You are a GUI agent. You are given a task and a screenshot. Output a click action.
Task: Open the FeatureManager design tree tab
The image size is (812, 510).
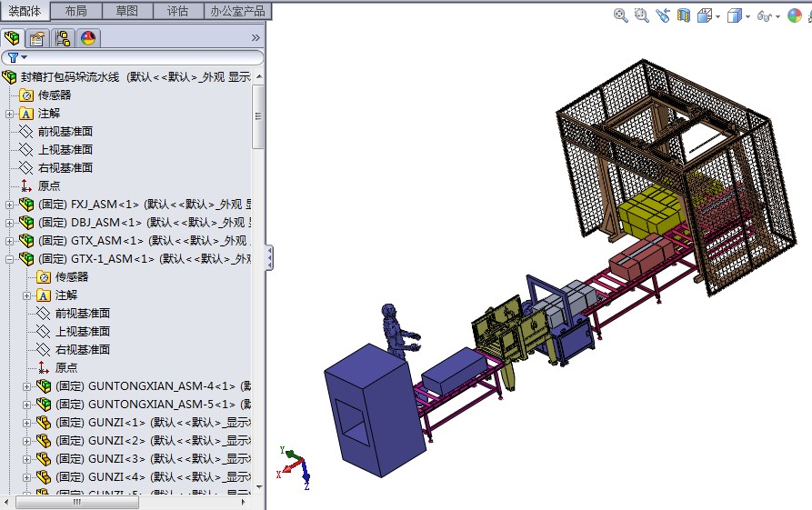click(x=12, y=38)
